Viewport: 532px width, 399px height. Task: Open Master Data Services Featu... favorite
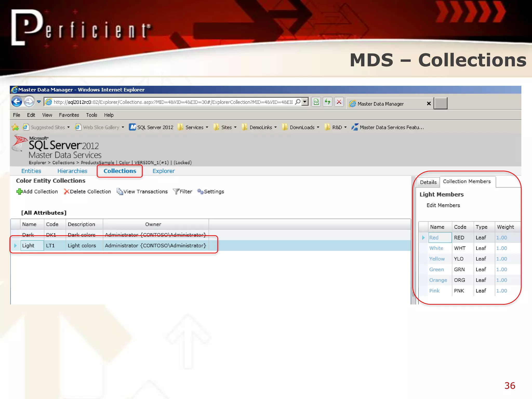(x=388, y=127)
